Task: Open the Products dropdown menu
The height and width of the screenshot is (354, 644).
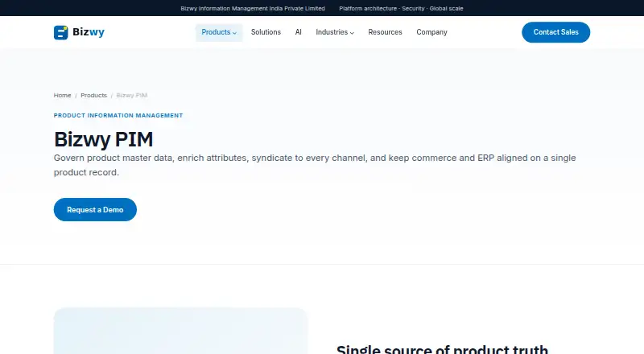Action: pos(219,32)
